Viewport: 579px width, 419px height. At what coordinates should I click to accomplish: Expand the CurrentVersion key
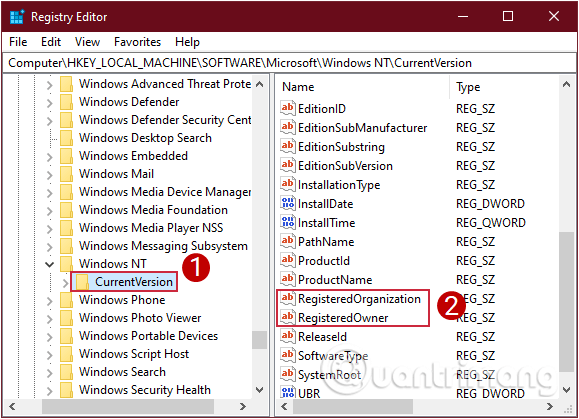click(65, 283)
